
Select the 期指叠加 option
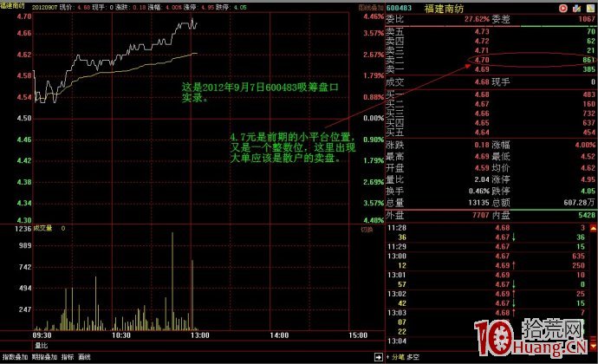(x=44, y=357)
